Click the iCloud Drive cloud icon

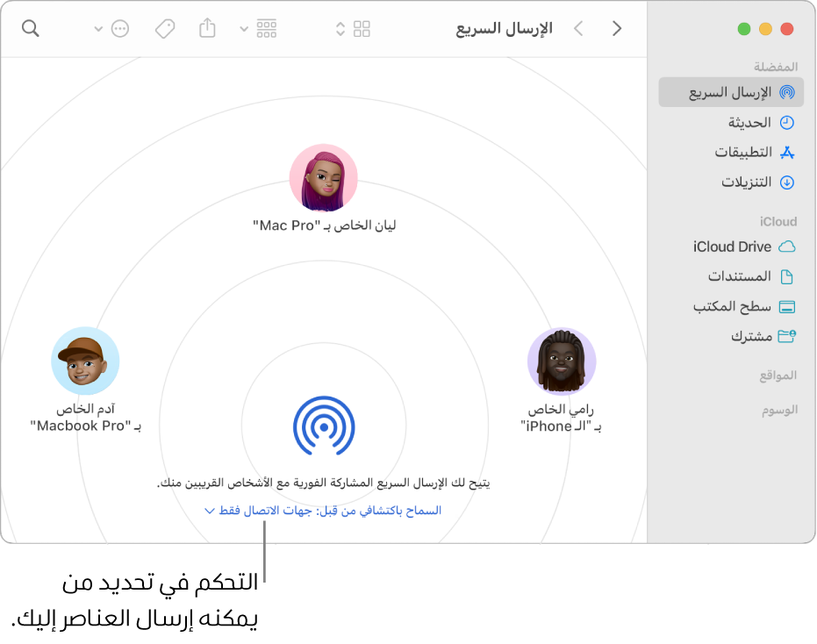click(787, 247)
